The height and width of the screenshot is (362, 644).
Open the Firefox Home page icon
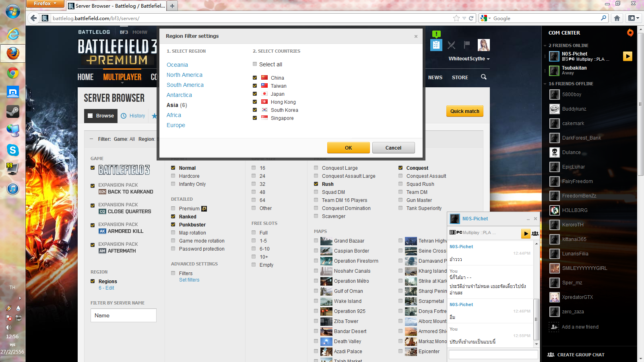[617, 18]
